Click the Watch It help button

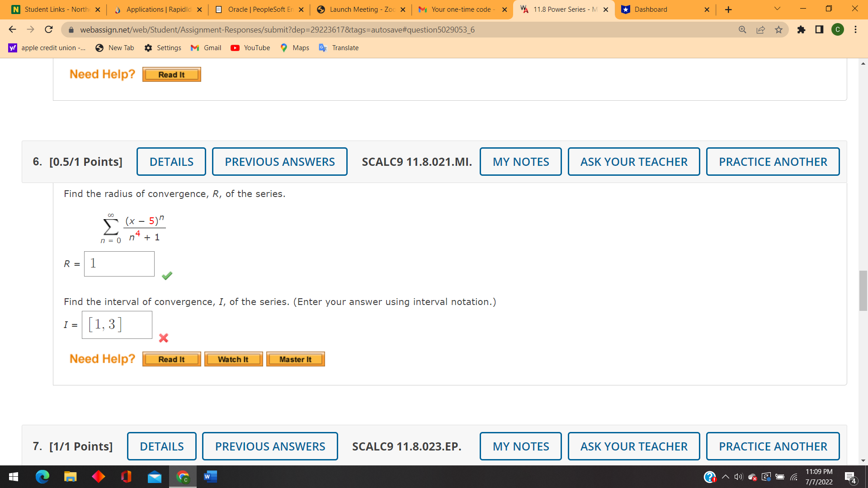(x=233, y=359)
